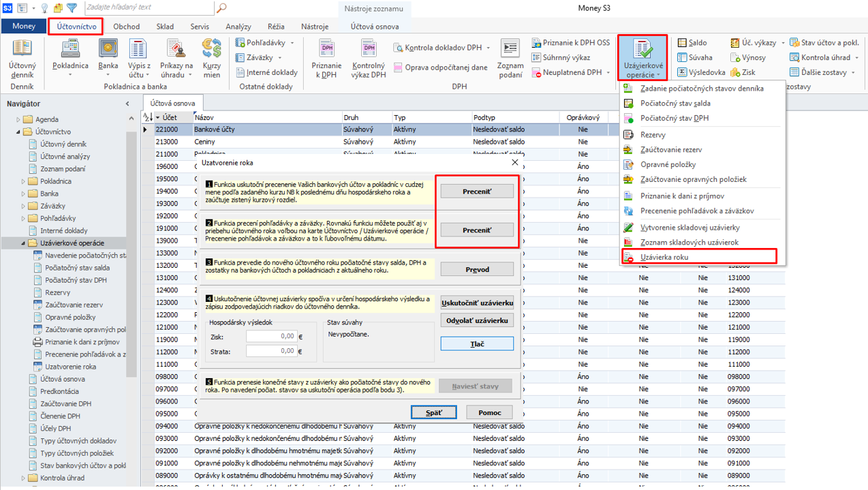The image size is (868, 490).
Task: Click the Prevod button
Action: pyautogui.click(x=477, y=269)
